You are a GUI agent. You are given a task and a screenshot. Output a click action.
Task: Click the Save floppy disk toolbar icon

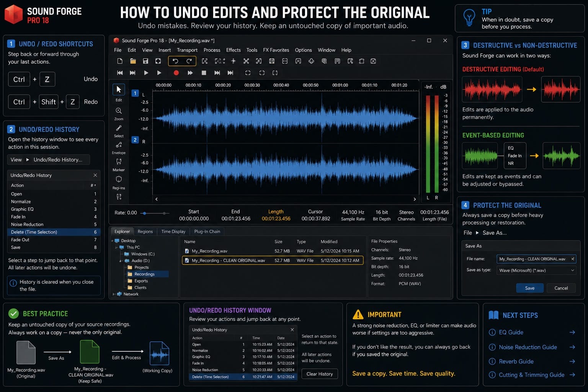[x=145, y=61]
